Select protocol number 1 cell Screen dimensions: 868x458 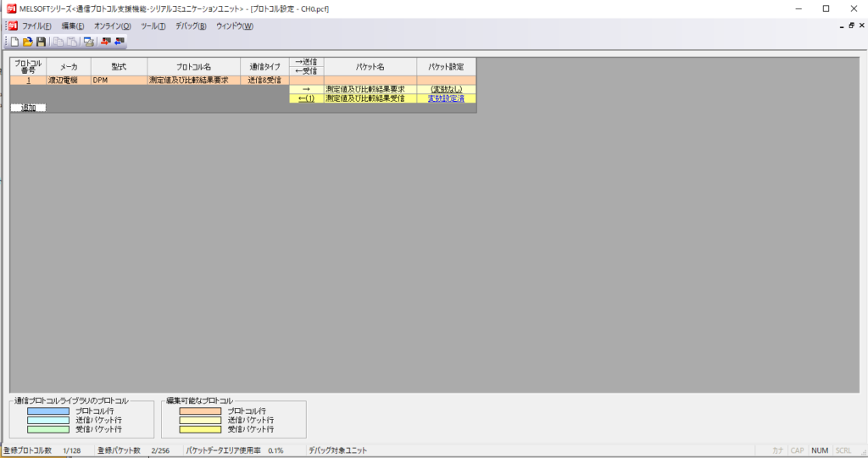(x=28, y=80)
